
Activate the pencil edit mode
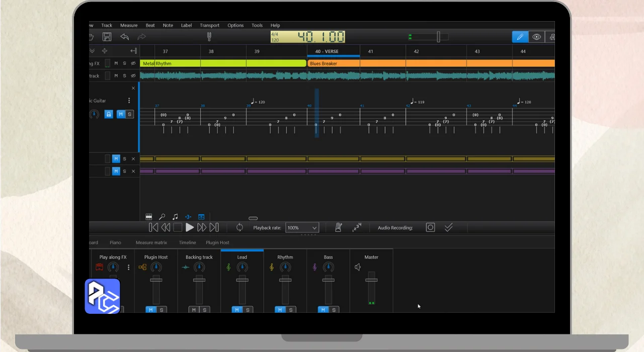click(x=520, y=37)
